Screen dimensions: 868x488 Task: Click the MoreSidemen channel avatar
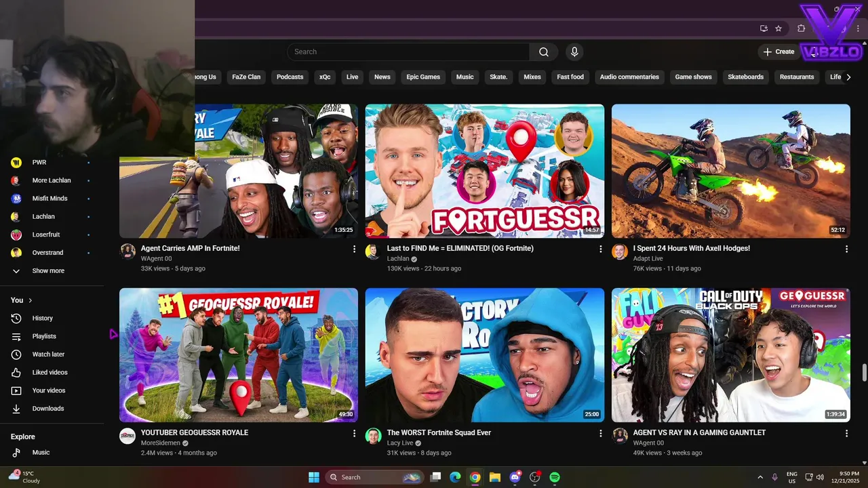pos(127,436)
